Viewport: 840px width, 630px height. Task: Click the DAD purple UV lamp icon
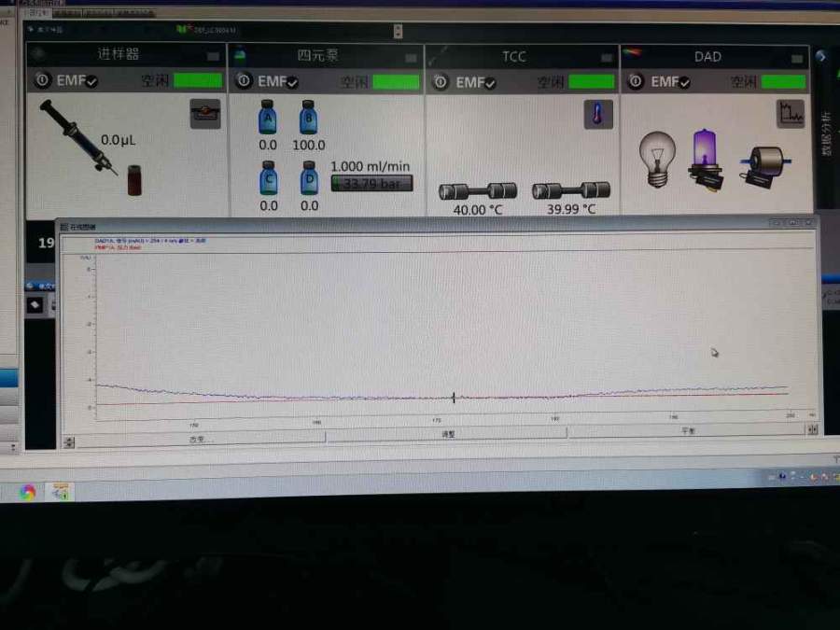706,160
